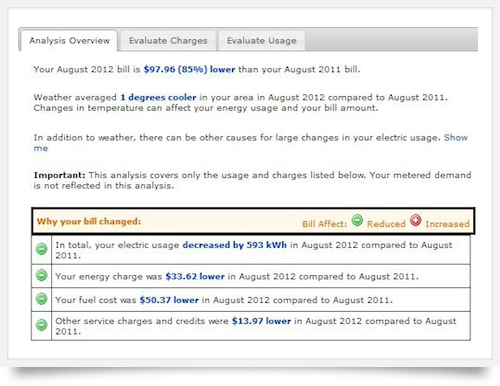Click '$97.96 (85%) lower' text

(189, 69)
